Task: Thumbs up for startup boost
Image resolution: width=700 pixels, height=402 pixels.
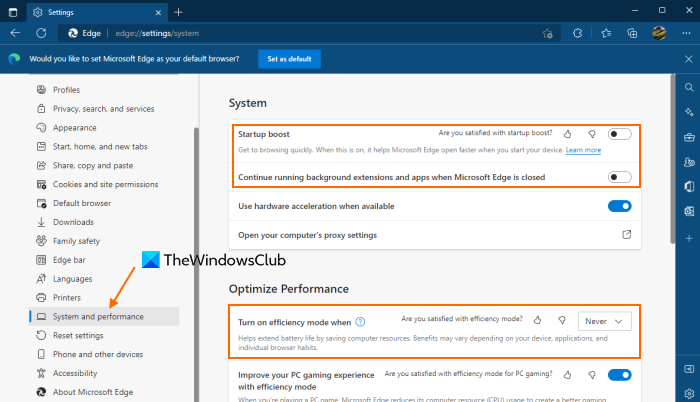Action: click(567, 134)
